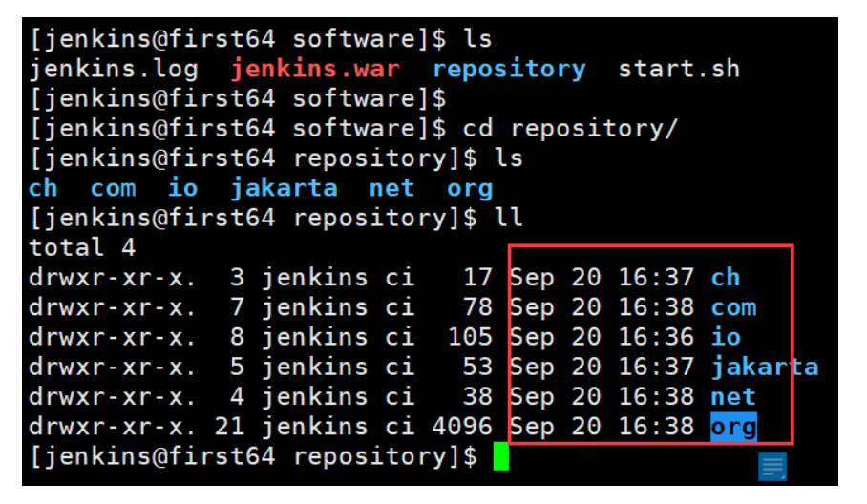The height and width of the screenshot is (504, 867).
Task: Click the 'total 4' line
Action: pos(82,247)
